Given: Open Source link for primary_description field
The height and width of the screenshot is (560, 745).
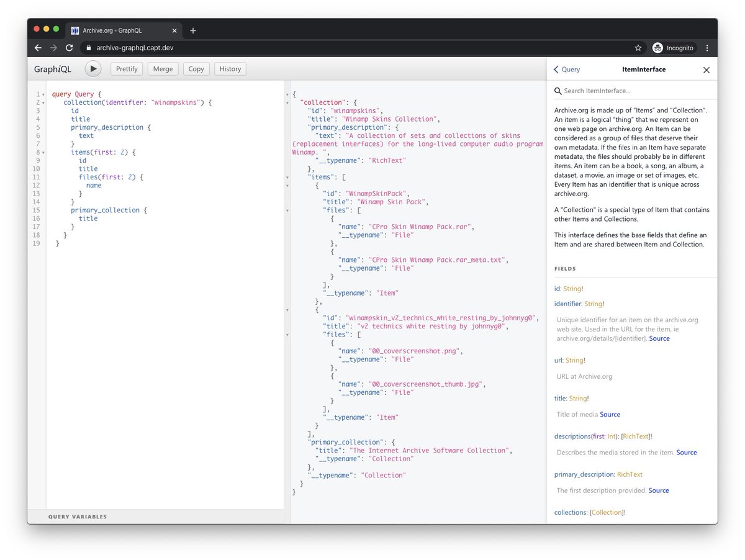Looking at the screenshot, I should [x=659, y=490].
